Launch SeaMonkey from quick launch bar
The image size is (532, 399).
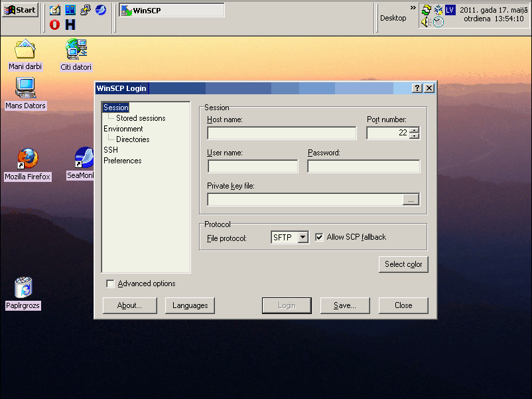point(101,10)
